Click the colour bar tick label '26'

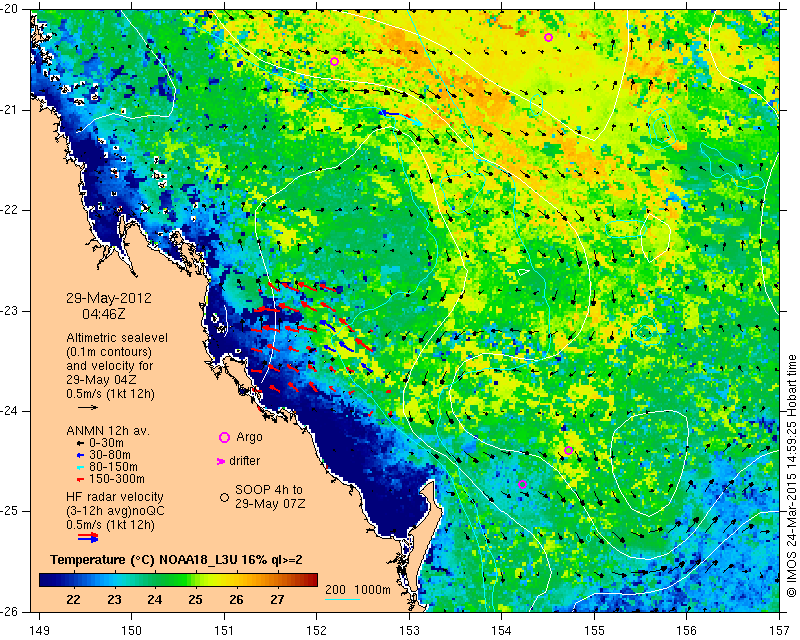(x=236, y=599)
